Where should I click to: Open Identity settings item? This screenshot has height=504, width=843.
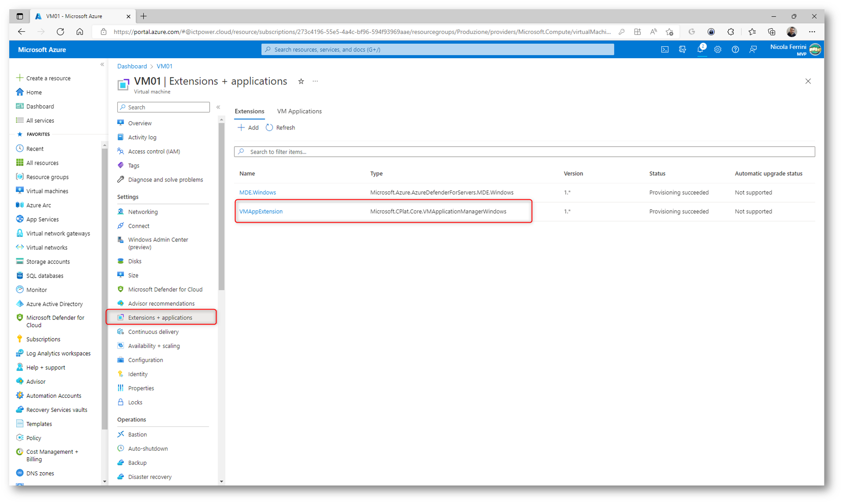pyautogui.click(x=137, y=374)
